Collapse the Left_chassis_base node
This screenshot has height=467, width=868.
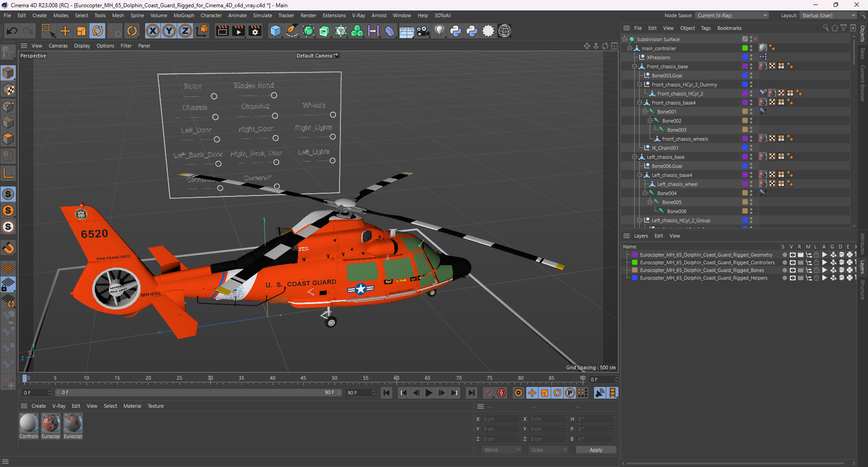point(635,157)
